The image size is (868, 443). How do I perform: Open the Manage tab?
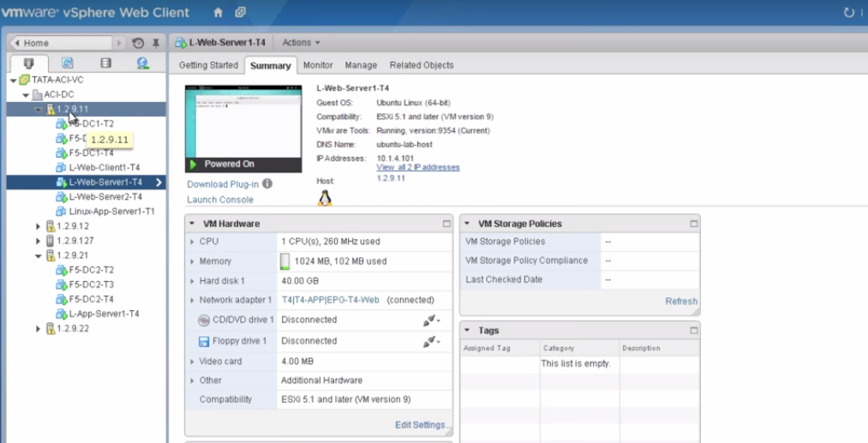tap(361, 65)
